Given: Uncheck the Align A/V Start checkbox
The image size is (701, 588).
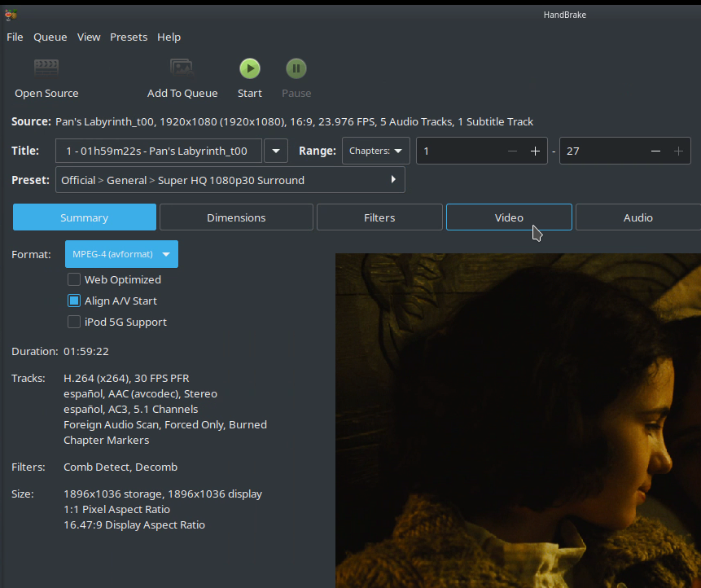Looking at the screenshot, I should click(x=74, y=301).
